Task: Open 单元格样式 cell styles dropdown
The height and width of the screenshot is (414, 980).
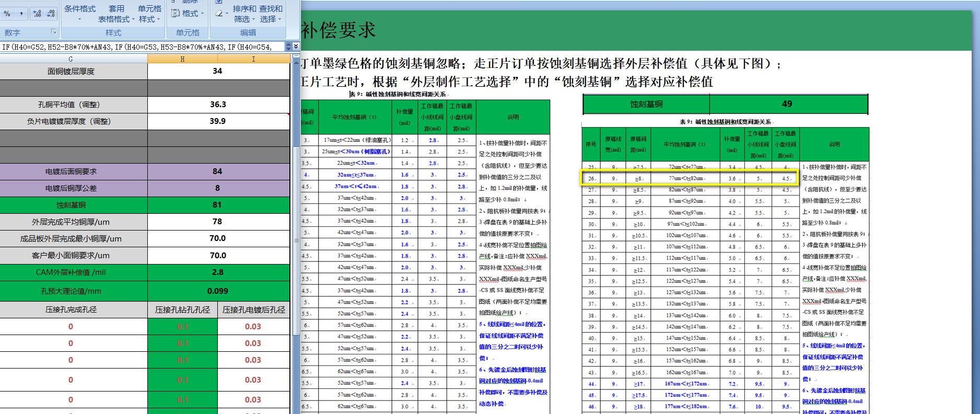Action: tap(149, 14)
